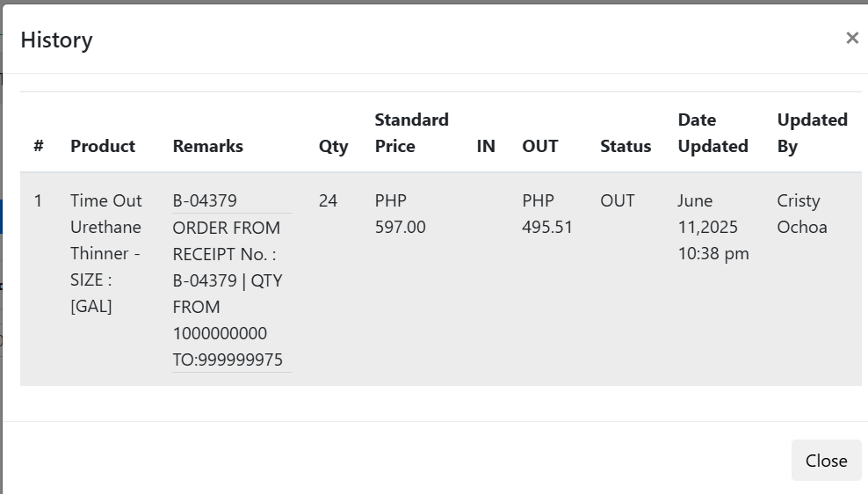Viewport: 868px width, 494px height.
Task: Click the OUT column header
Action: (539, 146)
